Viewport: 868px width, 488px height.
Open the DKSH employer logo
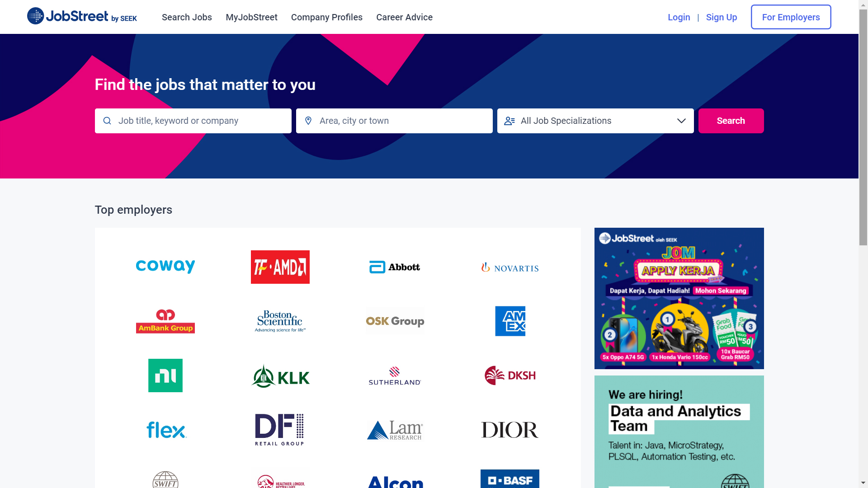(x=510, y=375)
